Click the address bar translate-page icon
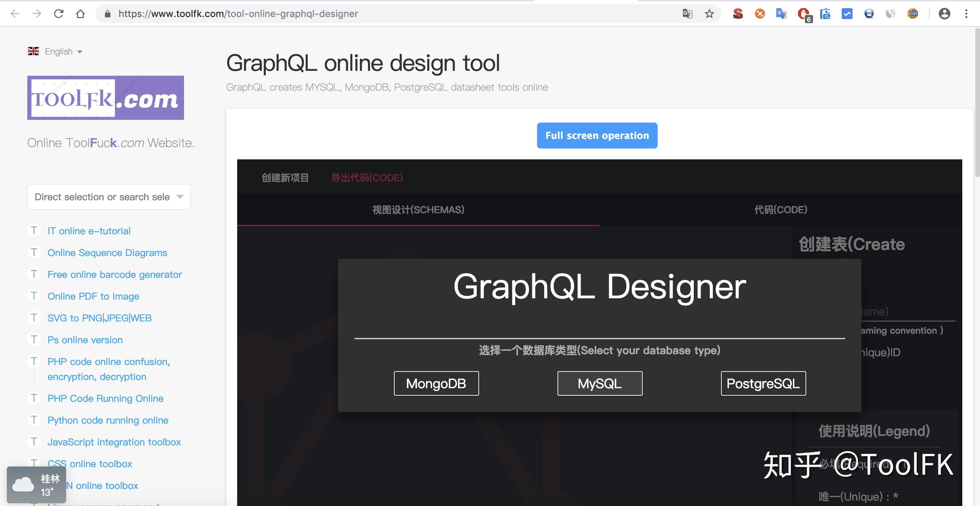This screenshot has height=506, width=980. 687,14
